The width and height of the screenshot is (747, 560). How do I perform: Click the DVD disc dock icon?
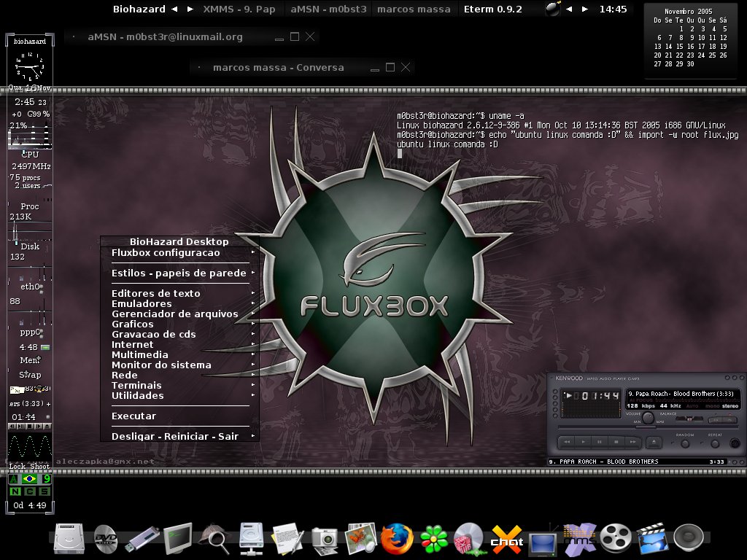105,539
